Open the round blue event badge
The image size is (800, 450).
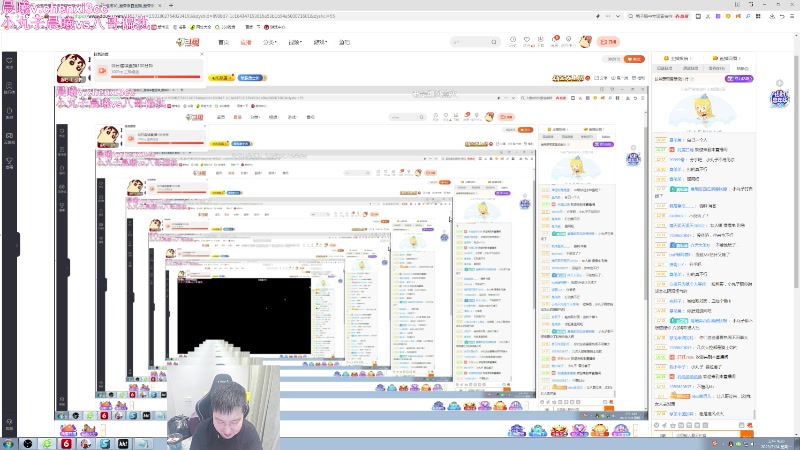(780, 98)
